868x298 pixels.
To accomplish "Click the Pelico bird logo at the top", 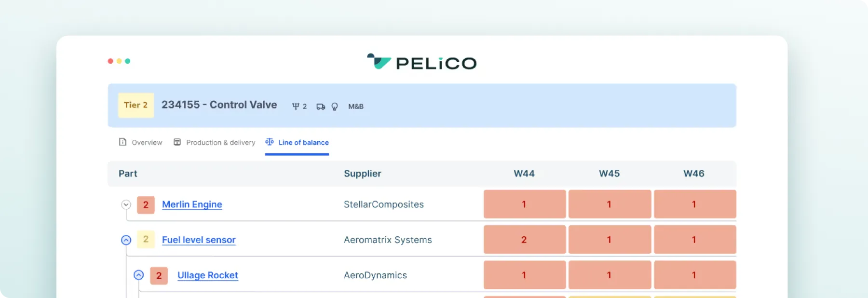I will point(378,62).
